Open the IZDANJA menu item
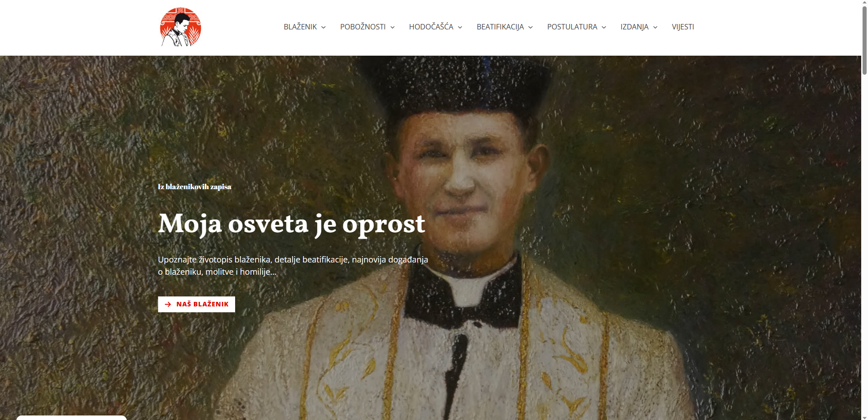The image size is (868, 420). 634,27
